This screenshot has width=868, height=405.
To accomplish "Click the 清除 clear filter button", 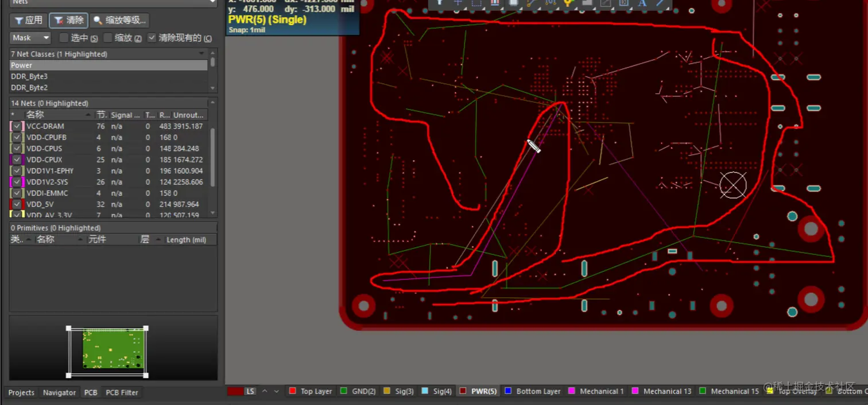I will 68,20.
